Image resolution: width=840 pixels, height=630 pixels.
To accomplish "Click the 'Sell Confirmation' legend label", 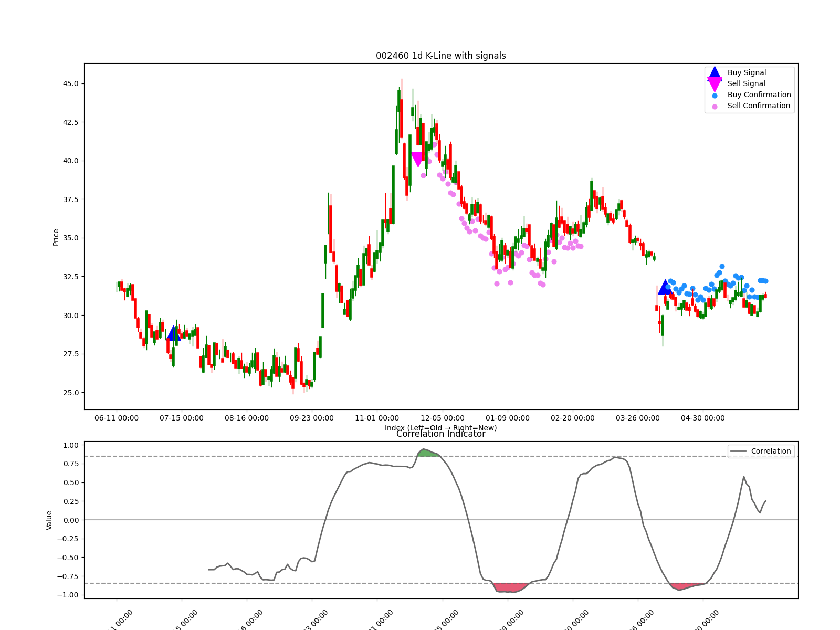I will point(759,106).
